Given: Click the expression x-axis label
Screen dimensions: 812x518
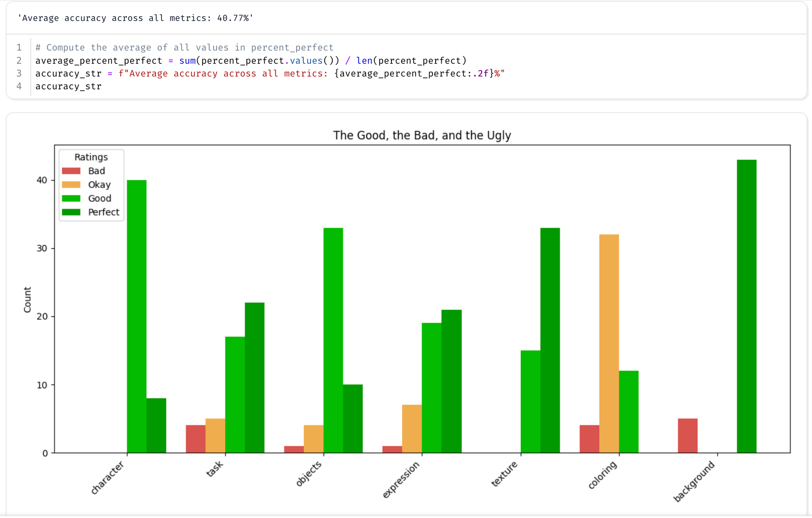Looking at the screenshot, I should pyautogui.click(x=401, y=479).
